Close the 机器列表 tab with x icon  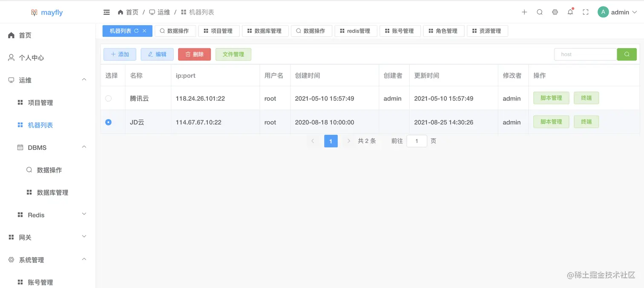(x=144, y=31)
